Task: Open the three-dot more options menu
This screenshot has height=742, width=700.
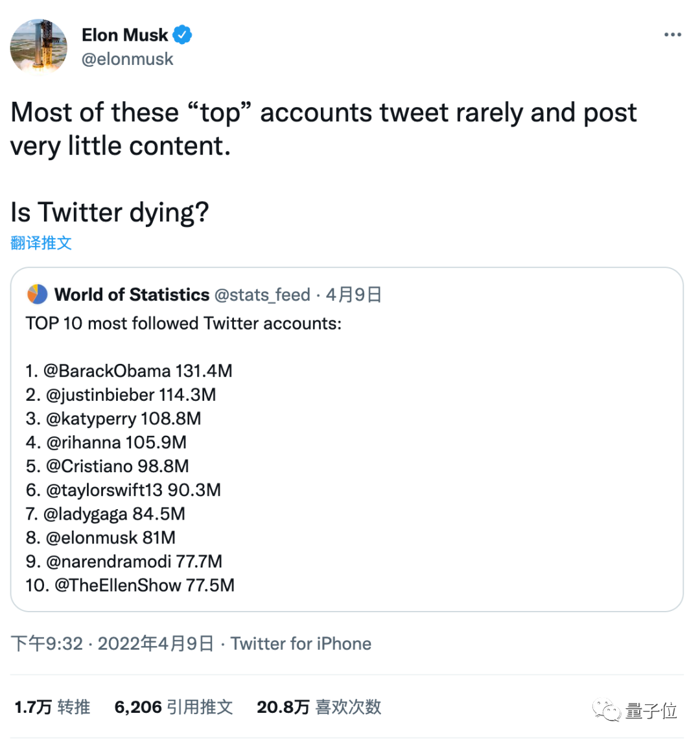Action: [x=672, y=35]
